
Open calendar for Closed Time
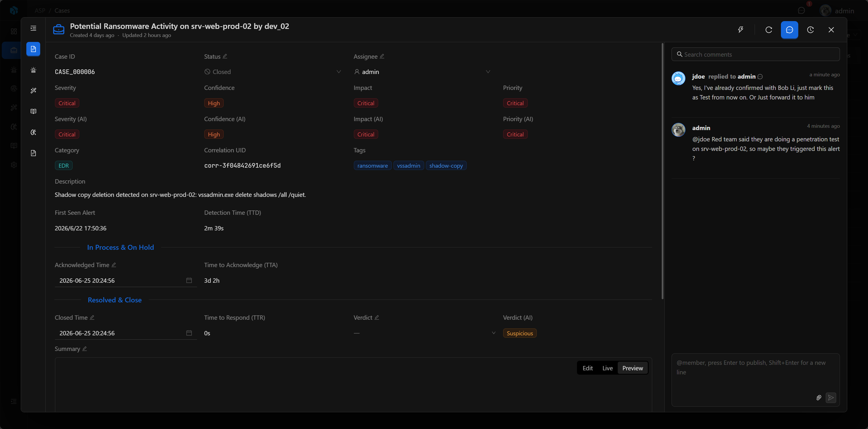click(x=189, y=333)
